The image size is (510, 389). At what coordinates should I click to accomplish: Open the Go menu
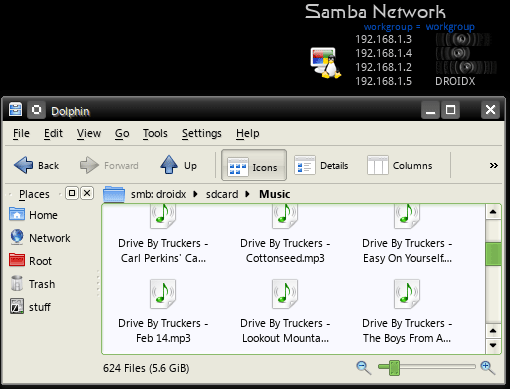122,133
